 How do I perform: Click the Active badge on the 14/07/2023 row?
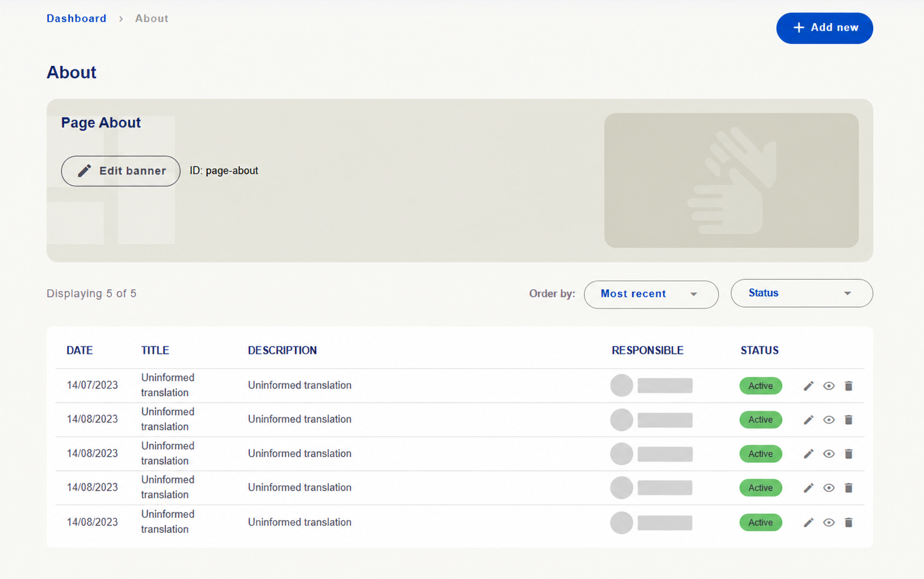click(x=761, y=386)
